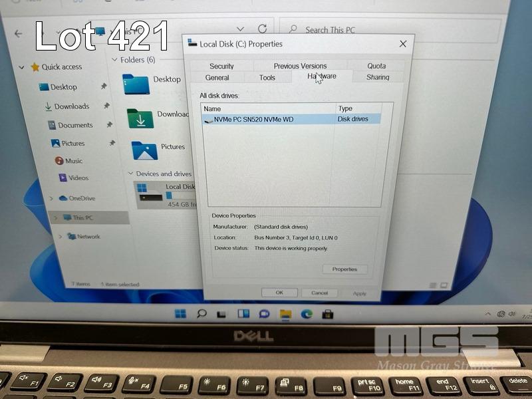Screen dimensions: 532x399
Task: Launch Microsoft Edge from the taskbar
Action: 307,314
